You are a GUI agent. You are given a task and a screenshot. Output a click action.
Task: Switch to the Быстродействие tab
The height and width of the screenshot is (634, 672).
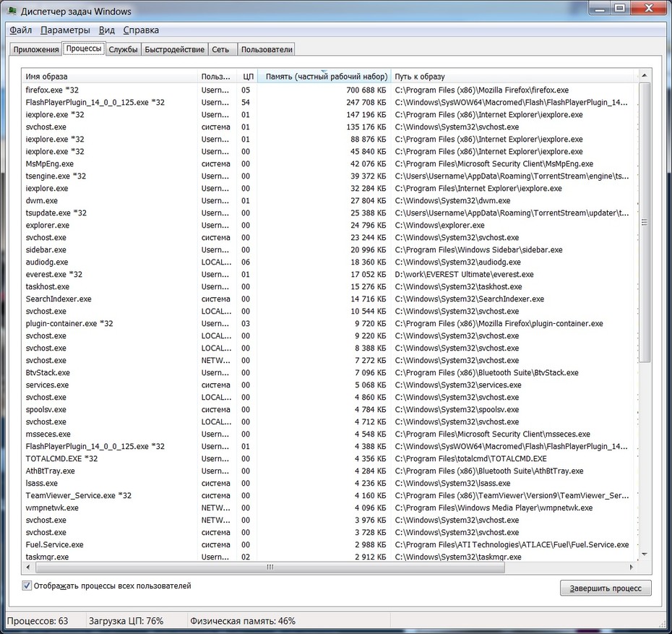tap(174, 49)
